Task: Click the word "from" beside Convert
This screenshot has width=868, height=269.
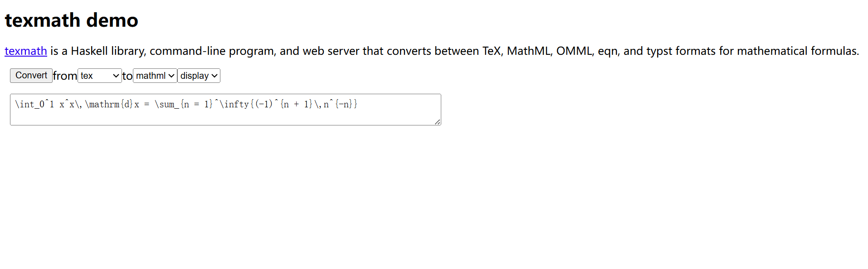Action: pos(65,76)
